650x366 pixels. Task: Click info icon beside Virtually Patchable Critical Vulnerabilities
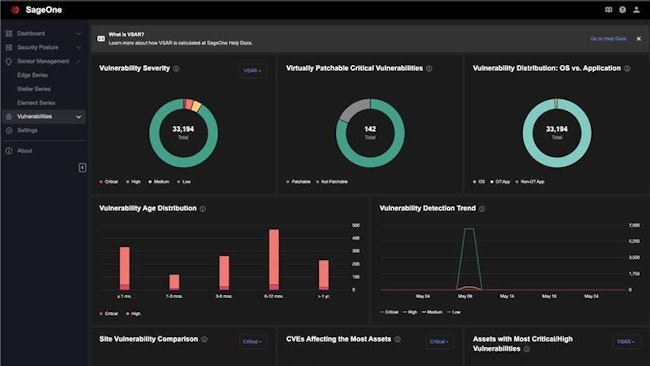(x=429, y=68)
